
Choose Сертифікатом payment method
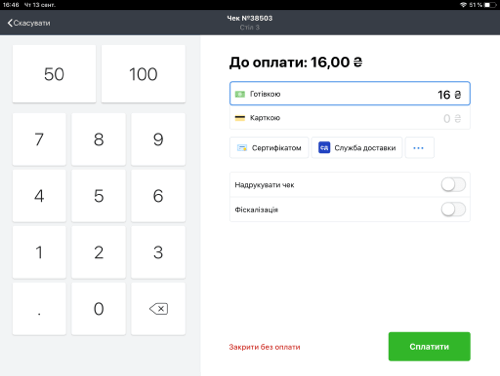tap(269, 148)
